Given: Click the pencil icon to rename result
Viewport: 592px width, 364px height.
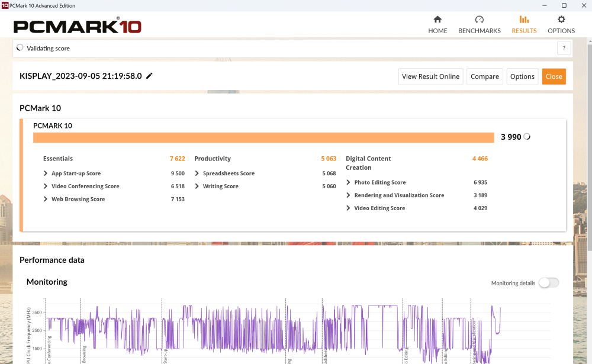Looking at the screenshot, I should coord(150,76).
